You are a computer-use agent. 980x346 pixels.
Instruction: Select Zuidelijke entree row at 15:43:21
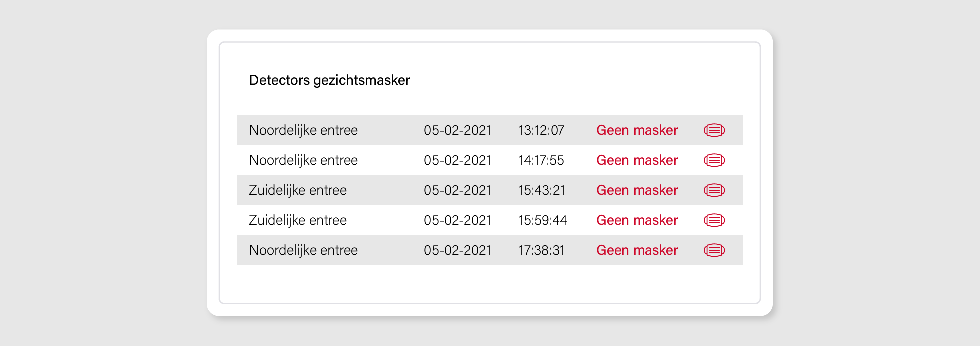click(x=490, y=190)
